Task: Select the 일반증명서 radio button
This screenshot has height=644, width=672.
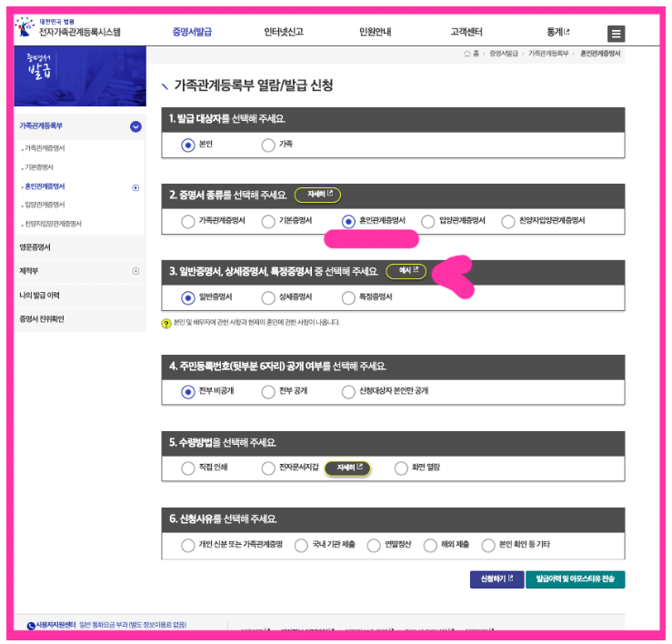Action: [187, 297]
